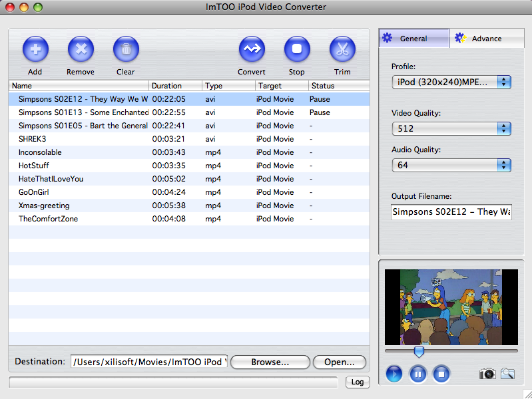Switch to the General tab

414,39
